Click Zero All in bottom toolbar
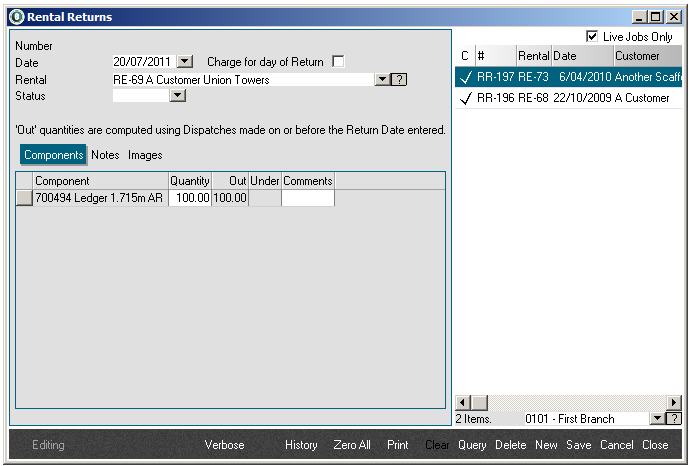This screenshot has width=689, height=466. 352,445
